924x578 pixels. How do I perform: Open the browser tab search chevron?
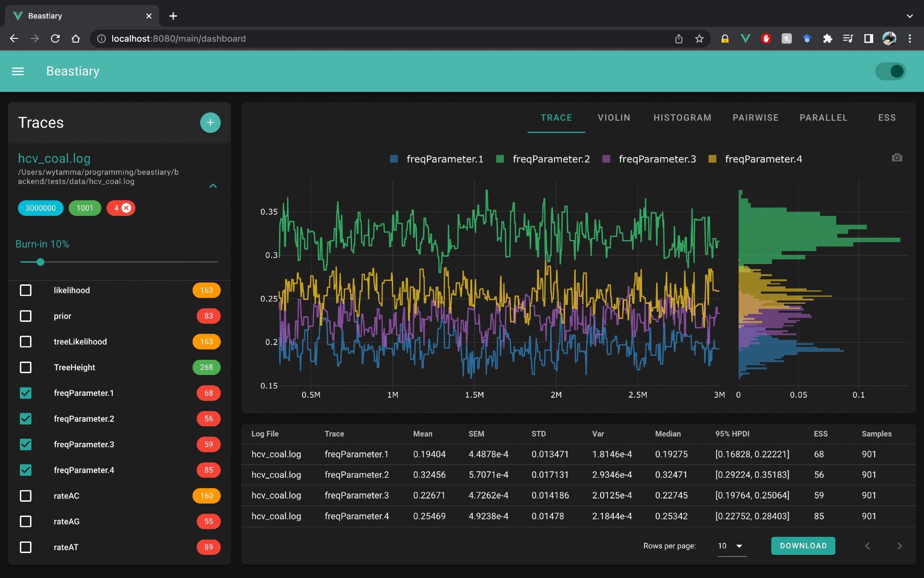[909, 16]
